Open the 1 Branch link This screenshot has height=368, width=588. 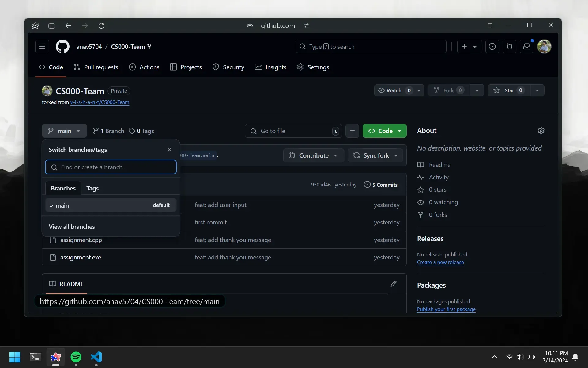pos(109,131)
